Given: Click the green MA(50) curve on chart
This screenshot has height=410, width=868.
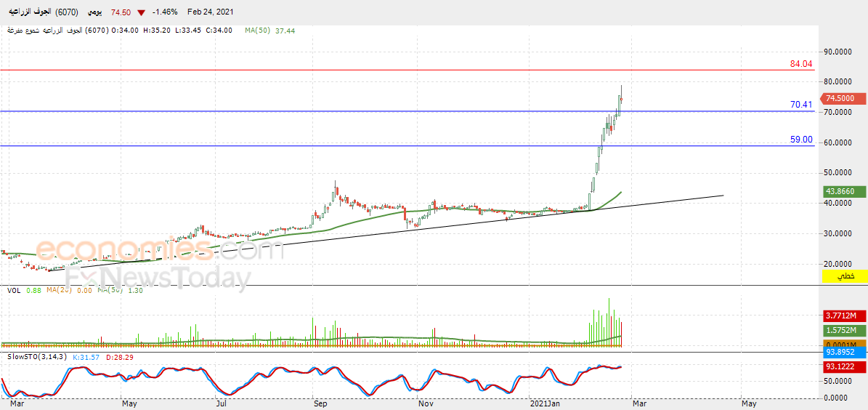Looking at the screenshot, I should [360, 222].
